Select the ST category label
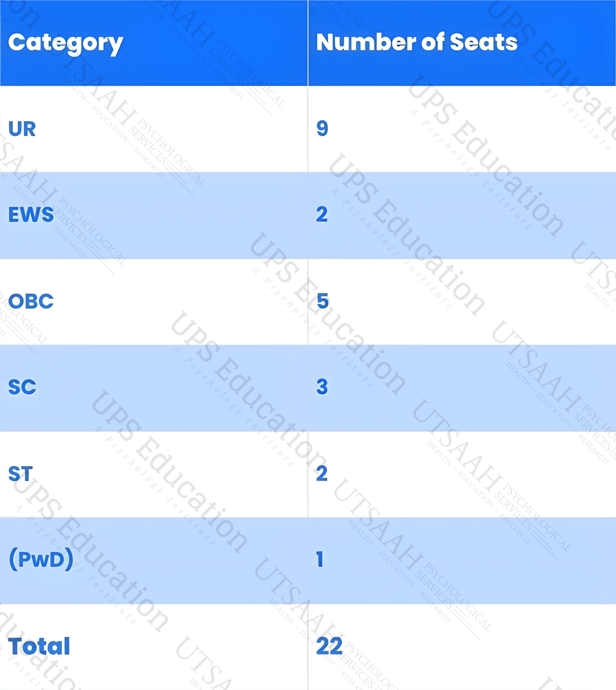The image size is (616, 690). point(20,474)
